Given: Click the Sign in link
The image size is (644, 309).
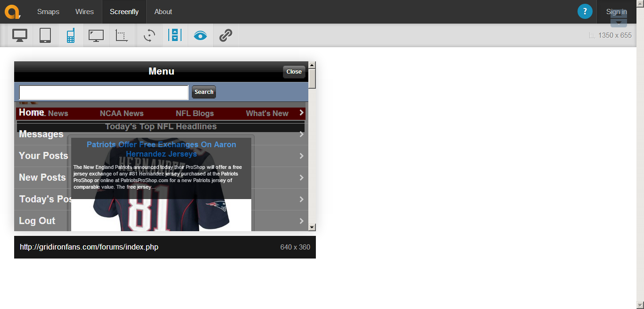Looking at the screenshot, I should pyautogui.click(x=617, y=11).
